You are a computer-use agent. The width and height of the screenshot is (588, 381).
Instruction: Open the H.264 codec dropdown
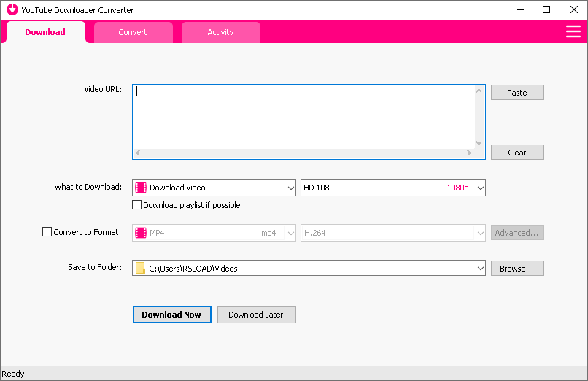(x=393, y=233)
